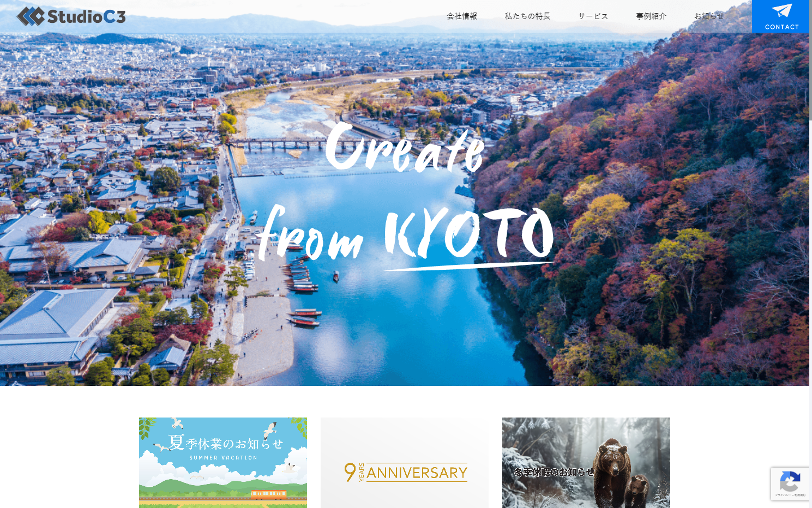Click the CONTACT button label
Screen dimensions: 812x508
(781, 27)
